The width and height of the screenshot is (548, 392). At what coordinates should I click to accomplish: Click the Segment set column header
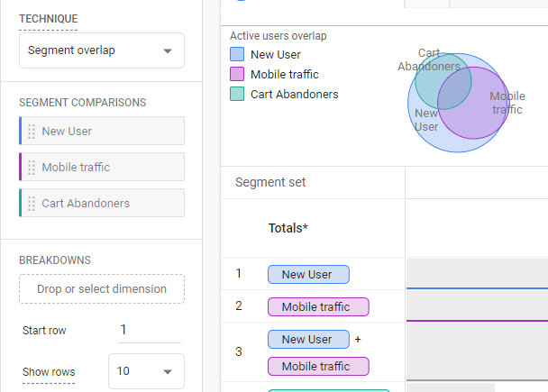coord(270,183)
